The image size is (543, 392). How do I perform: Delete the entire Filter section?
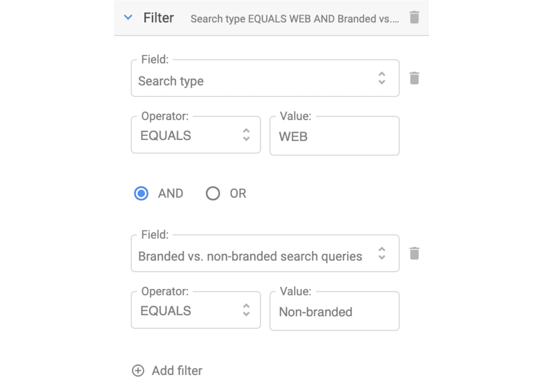pyautogui.click(x=414, y=17)
